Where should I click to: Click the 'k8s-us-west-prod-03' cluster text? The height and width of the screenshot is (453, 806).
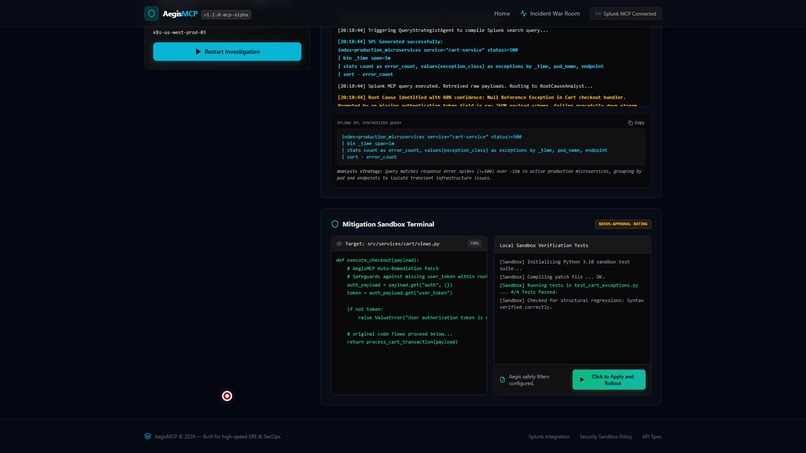(x=179, y=32)
